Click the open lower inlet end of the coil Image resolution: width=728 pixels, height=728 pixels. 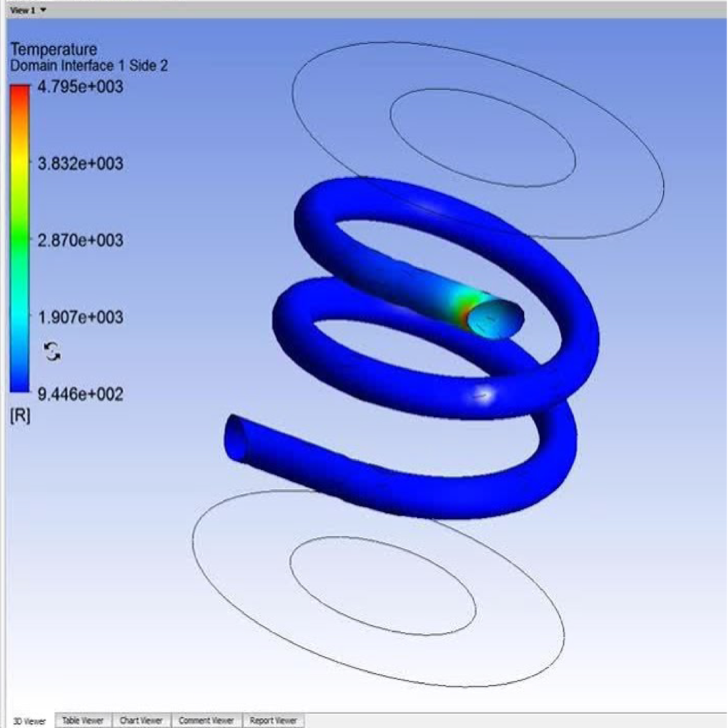pos(234,438)
